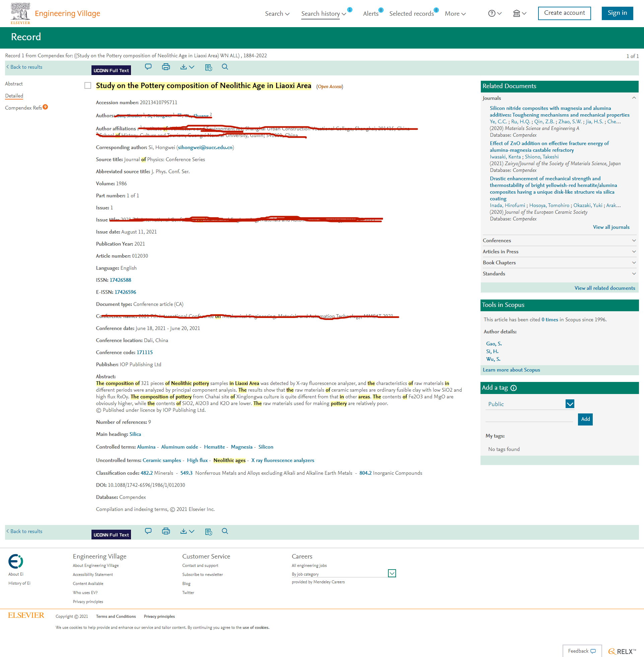
Task: Open the X ray fluorescence analyzers term
Action: click(282, 460)
